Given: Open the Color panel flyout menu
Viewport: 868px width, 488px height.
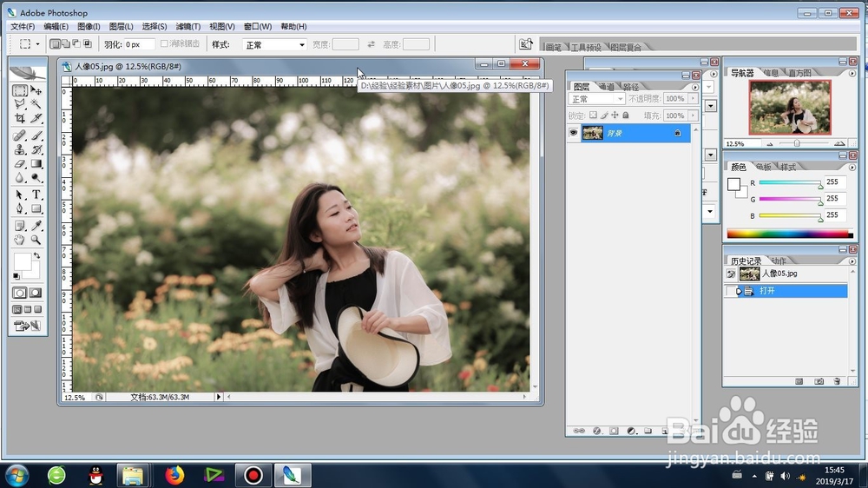Looking at the screenshot, I should pyautogui.click(x=852, y=168).
